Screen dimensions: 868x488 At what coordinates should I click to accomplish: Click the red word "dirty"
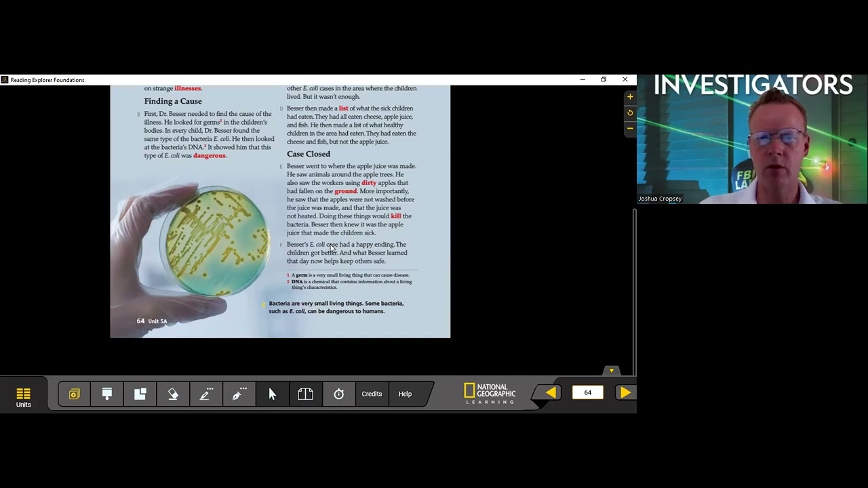click(369, 183)
